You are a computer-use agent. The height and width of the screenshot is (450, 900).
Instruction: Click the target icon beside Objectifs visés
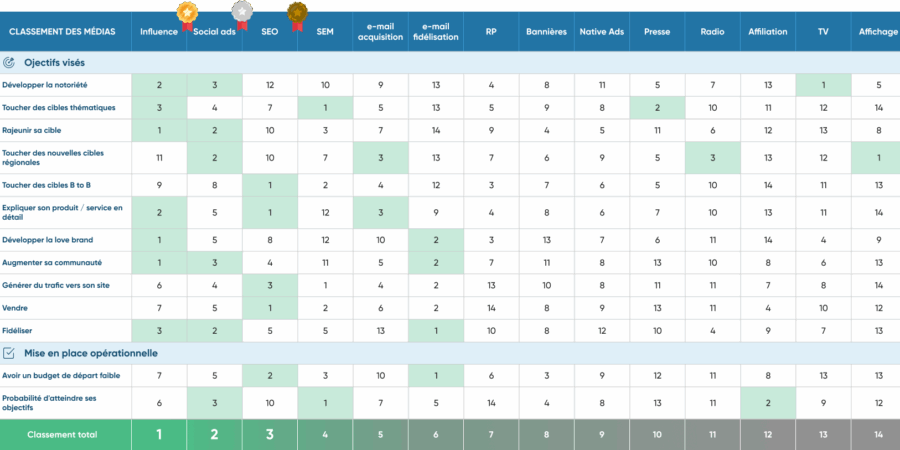click(9, 62)
